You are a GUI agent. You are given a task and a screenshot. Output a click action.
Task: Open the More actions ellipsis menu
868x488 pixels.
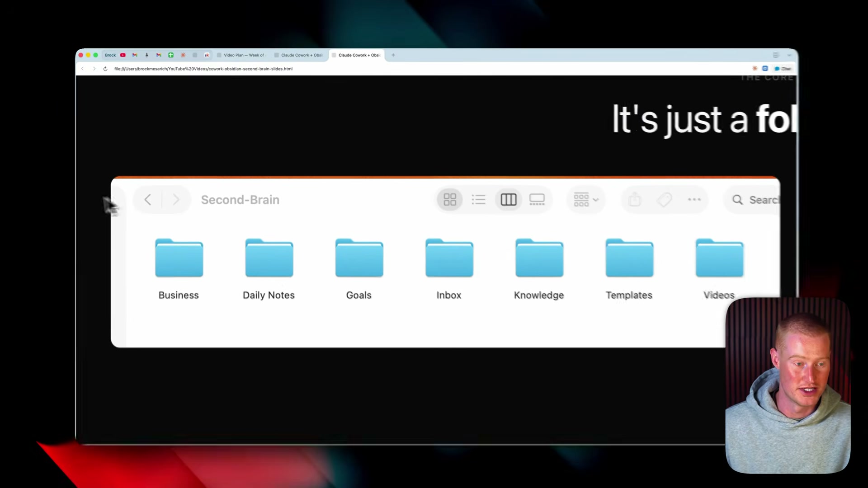694,200
